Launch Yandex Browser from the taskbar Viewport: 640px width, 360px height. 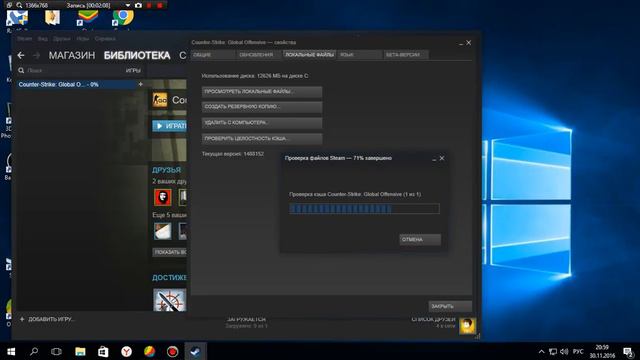pos(127,351)
